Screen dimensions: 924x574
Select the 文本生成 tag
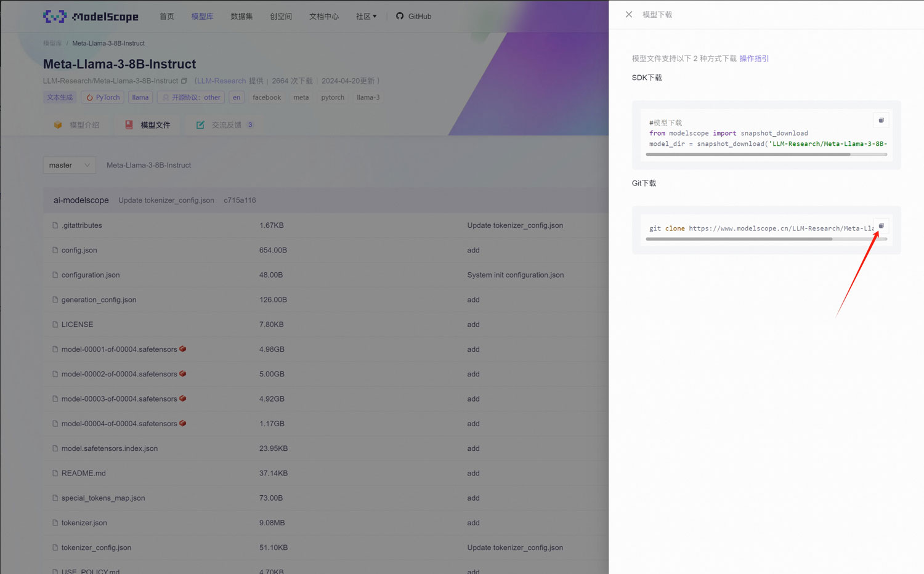[60, 97]
